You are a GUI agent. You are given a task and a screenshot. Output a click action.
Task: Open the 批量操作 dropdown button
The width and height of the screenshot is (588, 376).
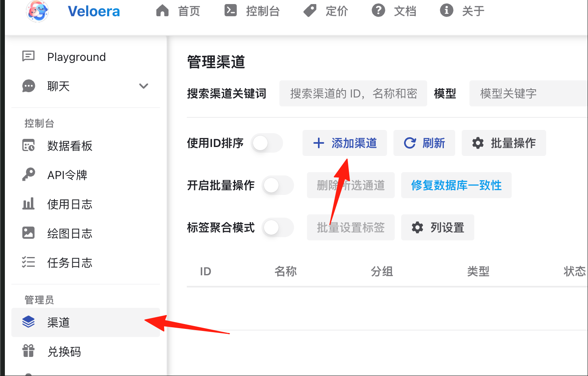[504, 143]
